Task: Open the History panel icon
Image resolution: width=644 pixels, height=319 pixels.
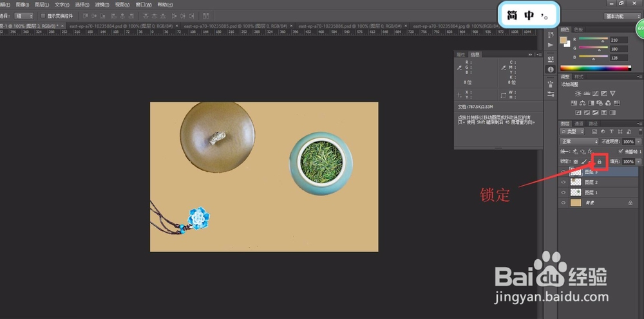Action: 551,35
